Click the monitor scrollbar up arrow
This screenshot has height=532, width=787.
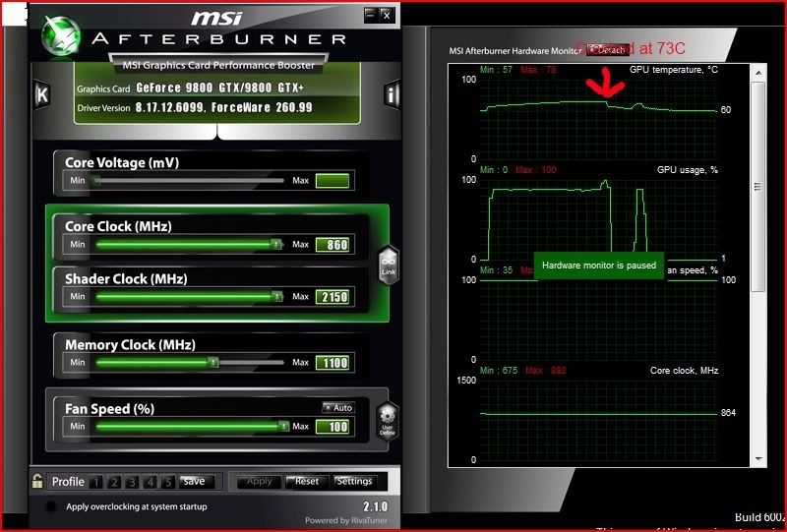758,73
